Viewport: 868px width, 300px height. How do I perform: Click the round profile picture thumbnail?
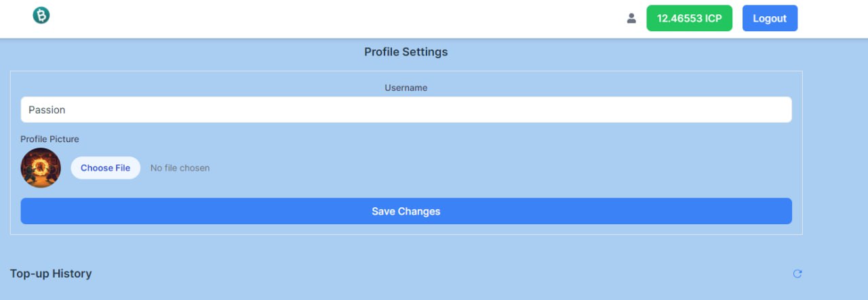click(41, 168)
